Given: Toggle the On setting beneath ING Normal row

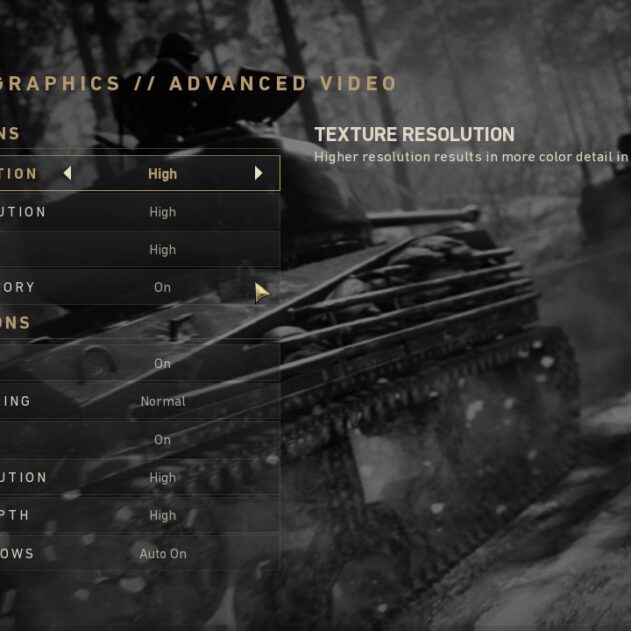Looking at the screenshot, I should click(140, 439).
